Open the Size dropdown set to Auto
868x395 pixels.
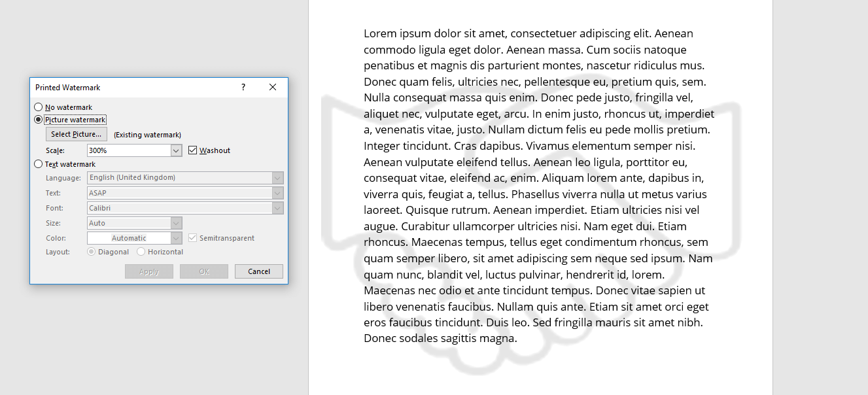(x=177, y=223)
